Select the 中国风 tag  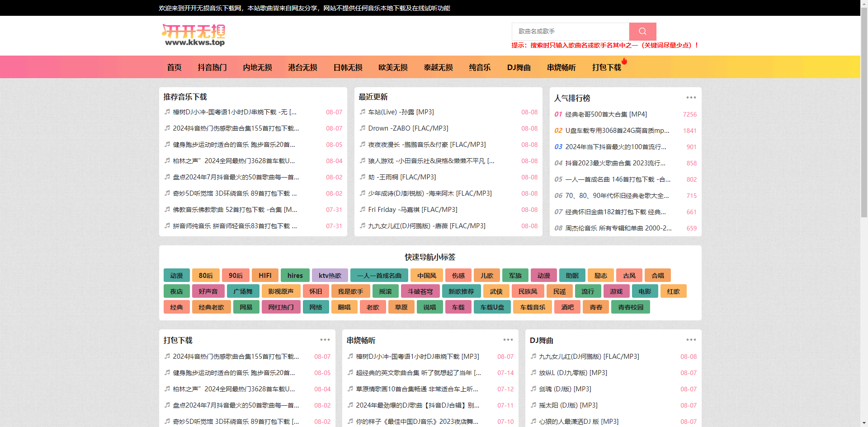(x=427, y=275)
